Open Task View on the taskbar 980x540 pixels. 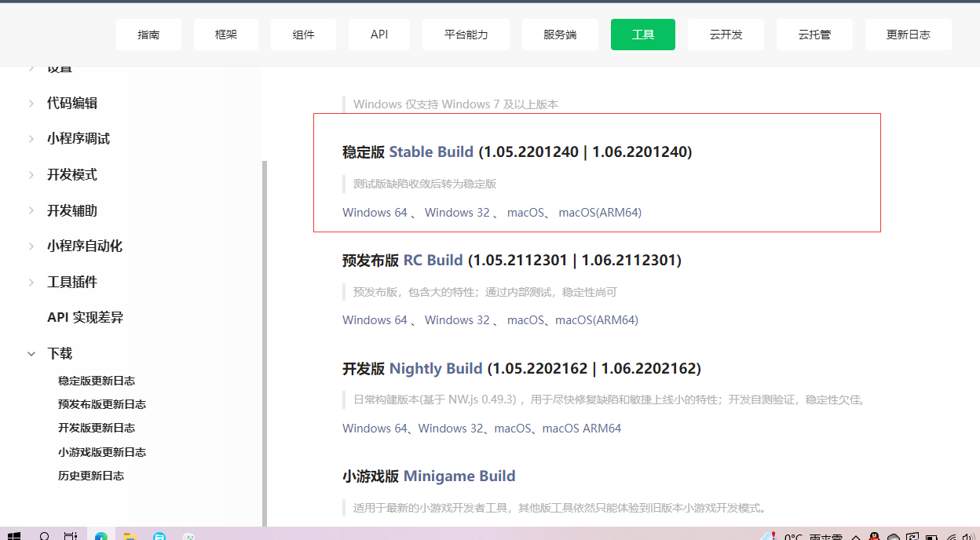coord(71,535)
